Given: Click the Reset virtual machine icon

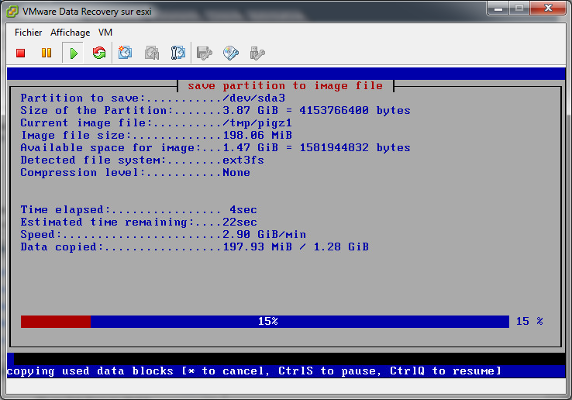Looking at the screenshot, I should [99, 53].
